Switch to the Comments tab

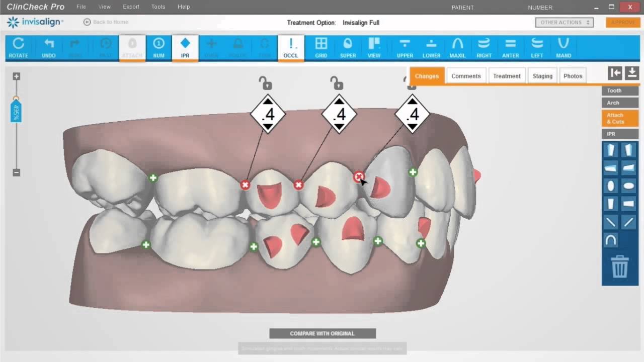(x=466, y=76)
